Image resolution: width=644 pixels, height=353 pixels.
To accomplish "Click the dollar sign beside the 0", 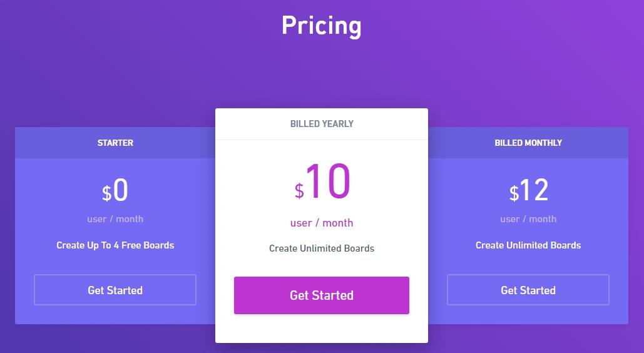I will (106, 193).
